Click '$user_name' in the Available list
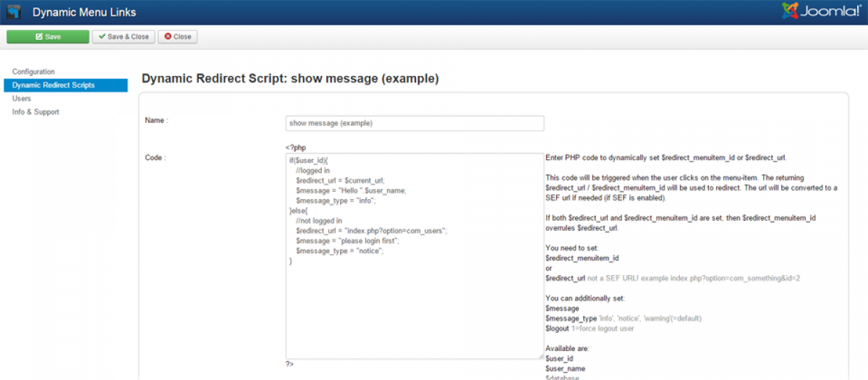 [x=564, y=368]
